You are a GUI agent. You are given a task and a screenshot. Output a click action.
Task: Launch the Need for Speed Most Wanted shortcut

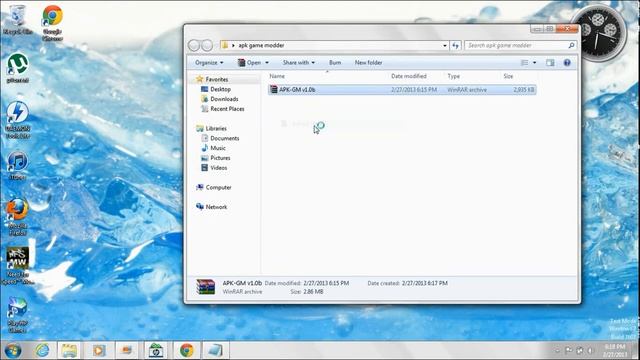(x=18, y=265)
